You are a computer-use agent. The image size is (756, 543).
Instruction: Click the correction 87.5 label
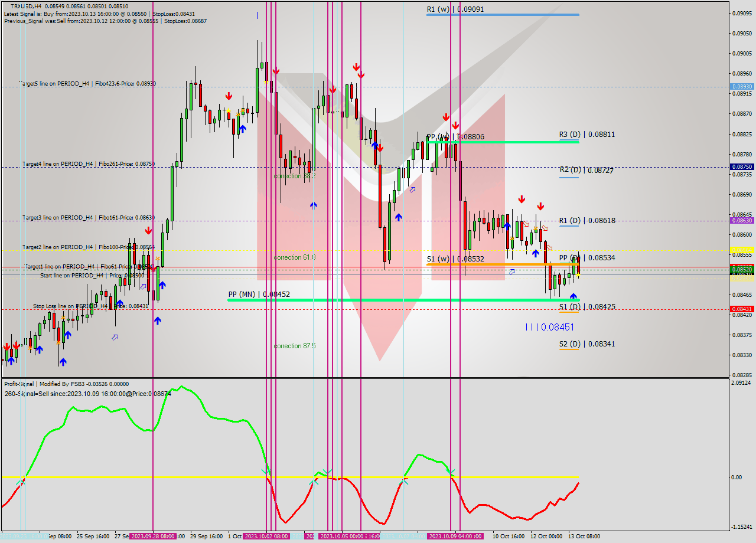(x=295, y=346)
